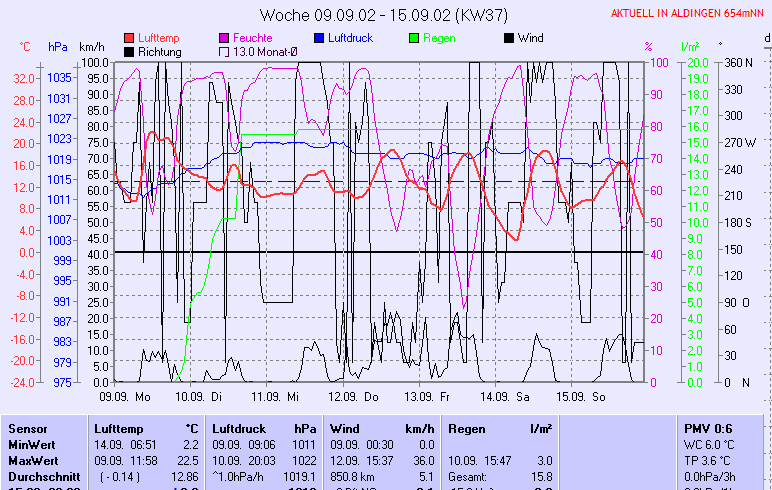Click the °C axis unit label

coord(25,47)
